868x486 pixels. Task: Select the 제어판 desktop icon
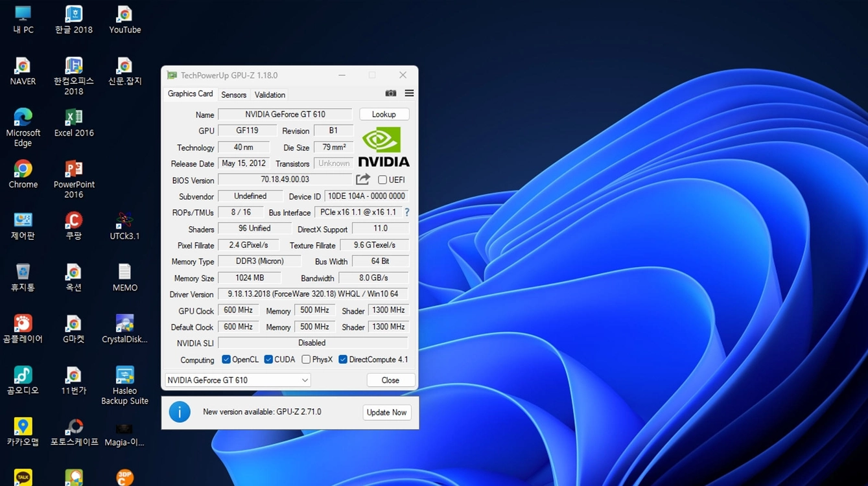23,226
